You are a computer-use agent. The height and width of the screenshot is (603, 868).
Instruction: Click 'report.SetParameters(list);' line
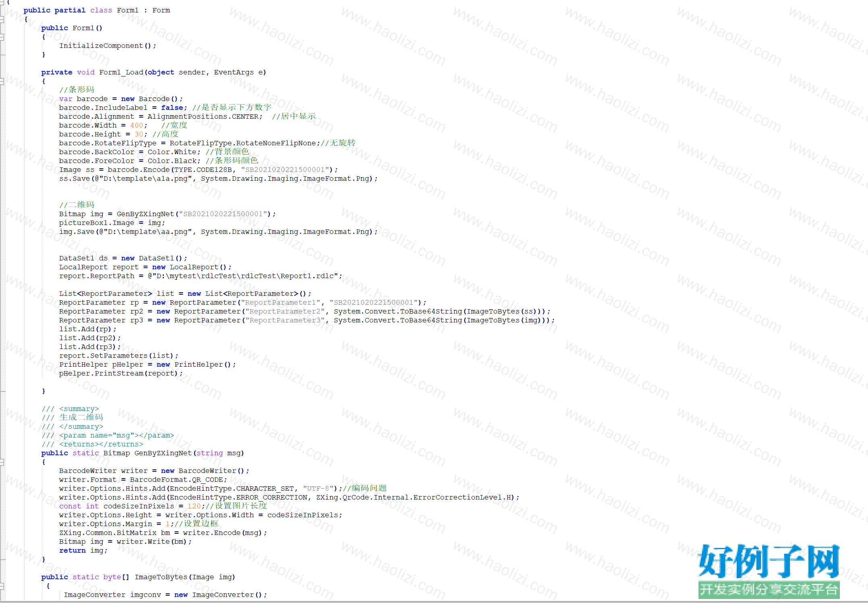[119, 355]
